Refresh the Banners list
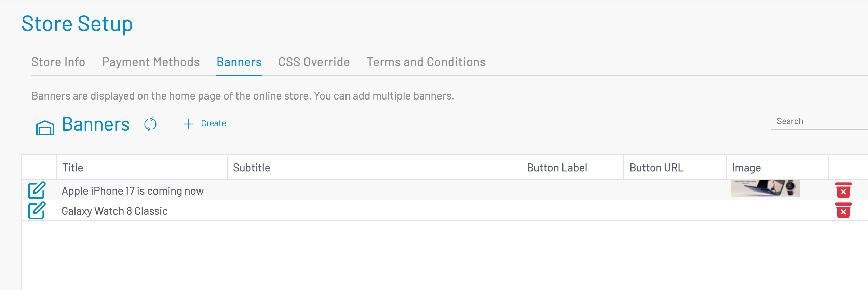 click(x=150, y=124)
